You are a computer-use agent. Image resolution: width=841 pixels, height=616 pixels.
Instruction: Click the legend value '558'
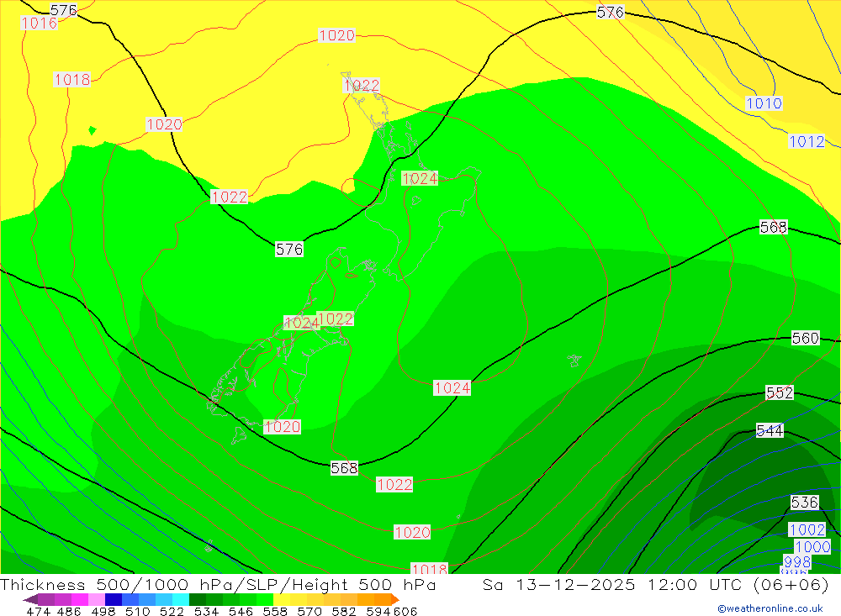click(275, 612)
